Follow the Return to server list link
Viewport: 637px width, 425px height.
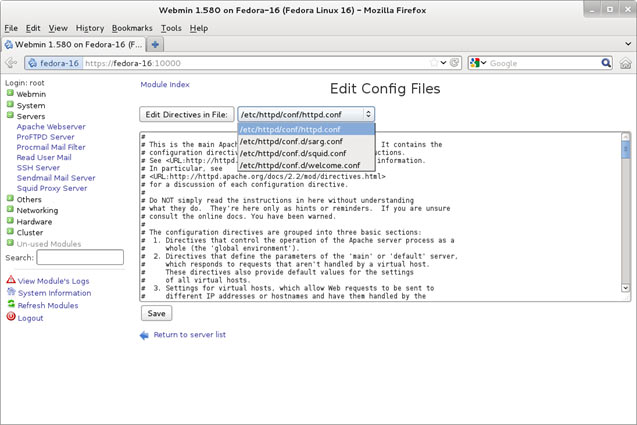(x=190, y=335)
